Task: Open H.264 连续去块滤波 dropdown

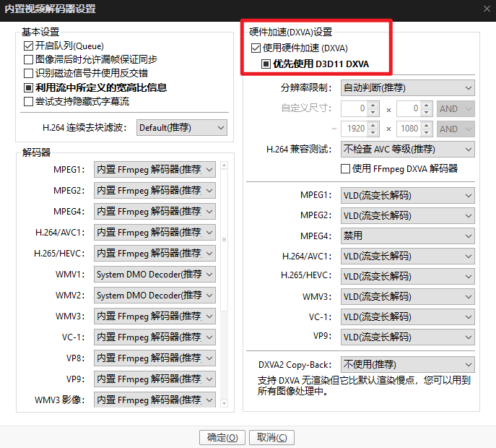Action: point(181,128)
